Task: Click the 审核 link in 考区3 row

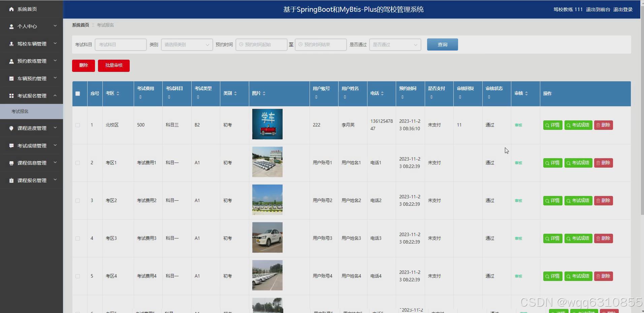Action: click(x=518, y=238)
